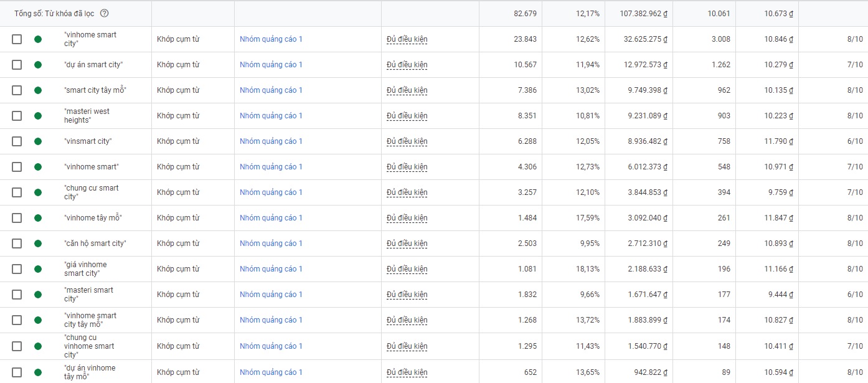868x383 pixels.
Task: Click green status dot for "dự án vinhome tây mỗ"
Action: [38, 372]
